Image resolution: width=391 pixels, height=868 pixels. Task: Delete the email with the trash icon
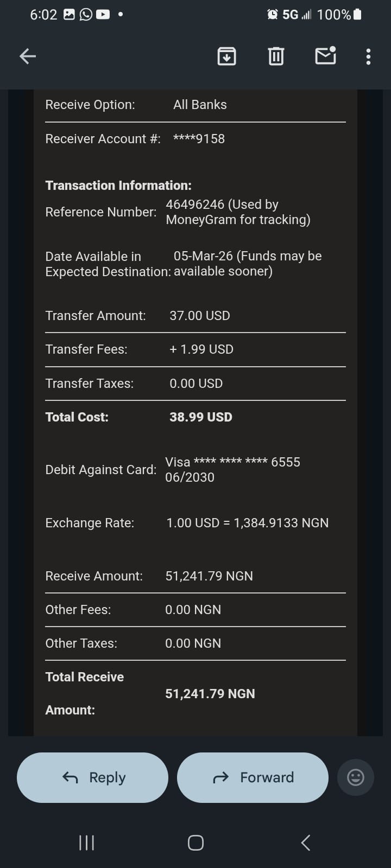pyautogui.click(x=276, y=56)
